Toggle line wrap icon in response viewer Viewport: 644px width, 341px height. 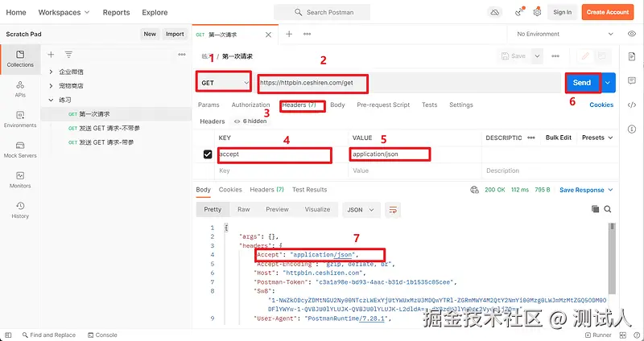(393, 210)
